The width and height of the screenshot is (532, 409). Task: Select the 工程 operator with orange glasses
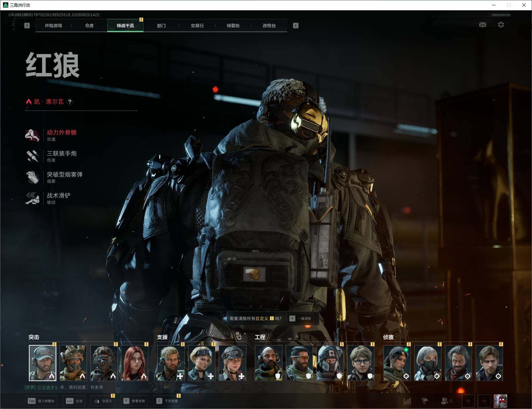coord(299,363)
